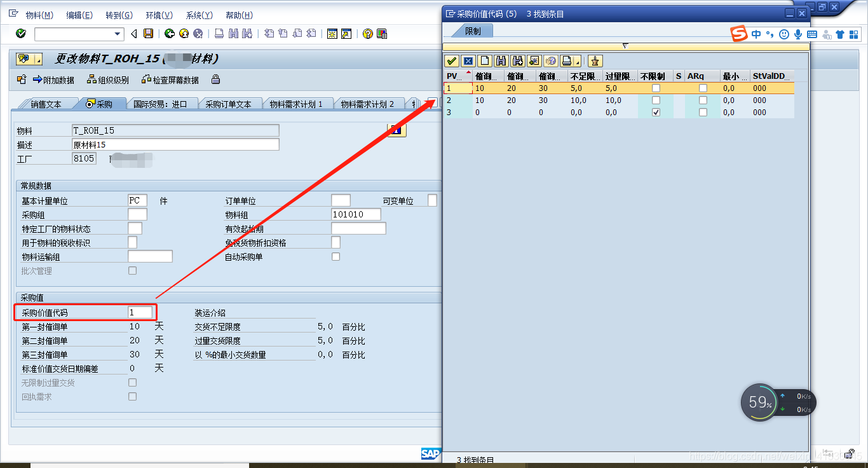868x468 pixels.
Task: Open the 帮助(H) menu
Action: click(239, 15)
